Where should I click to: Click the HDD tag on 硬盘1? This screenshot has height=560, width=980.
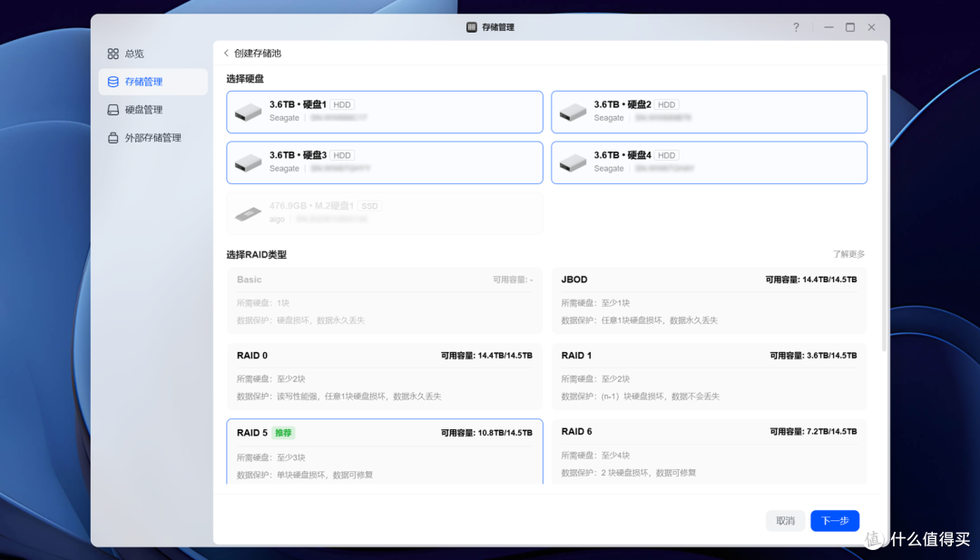point(342,104)
